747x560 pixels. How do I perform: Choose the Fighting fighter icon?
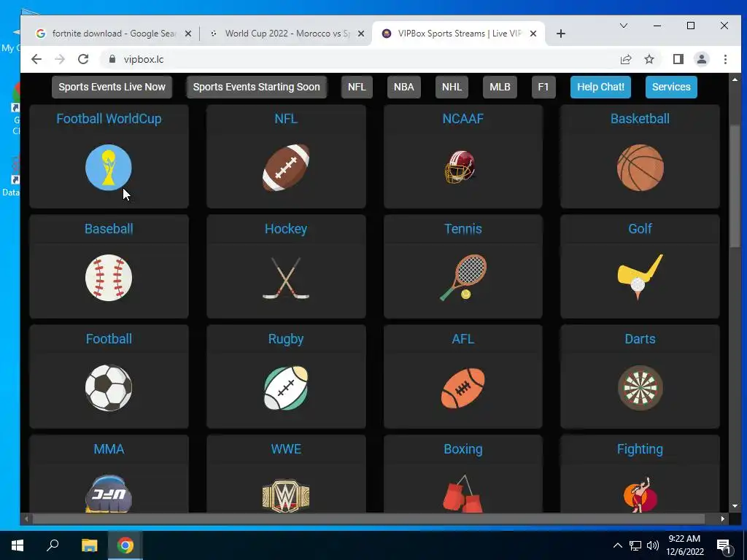pos(640,494)
